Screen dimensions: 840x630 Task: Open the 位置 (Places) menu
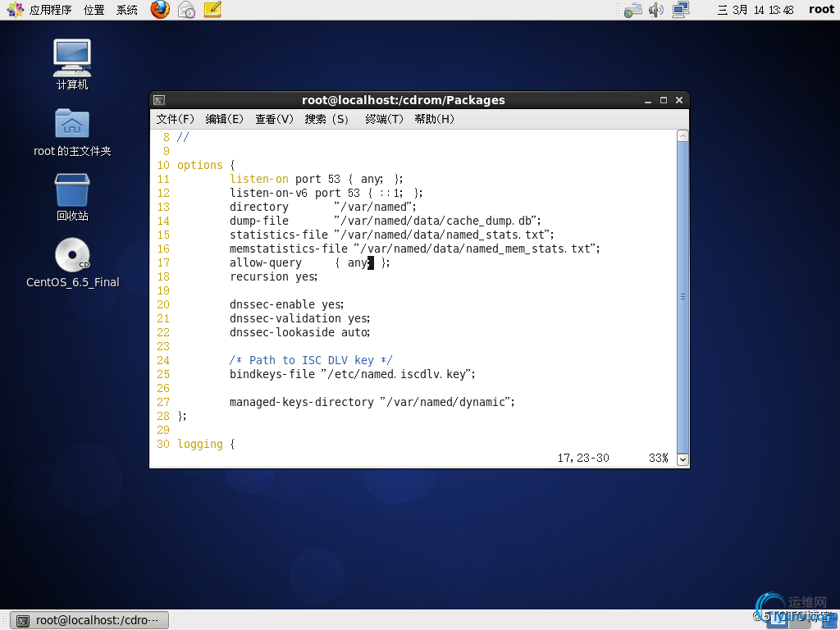click(x=94, y=10)
